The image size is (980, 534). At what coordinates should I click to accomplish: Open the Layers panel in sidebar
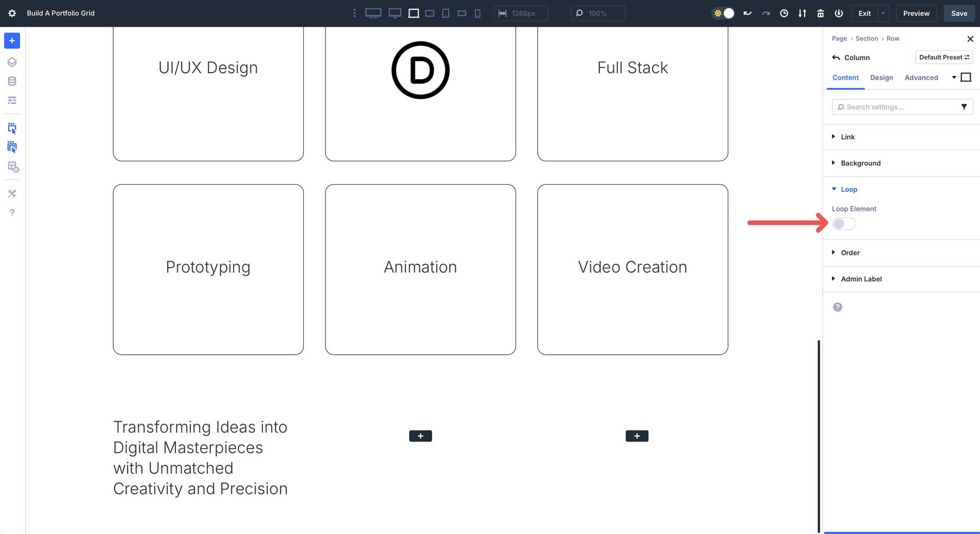(x=12, y=62)
